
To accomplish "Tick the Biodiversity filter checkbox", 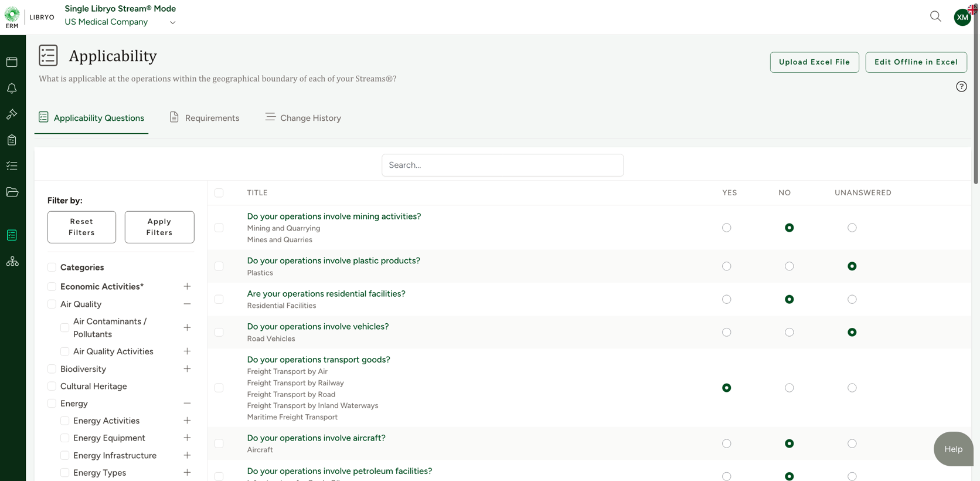I will tap(52, 369).
